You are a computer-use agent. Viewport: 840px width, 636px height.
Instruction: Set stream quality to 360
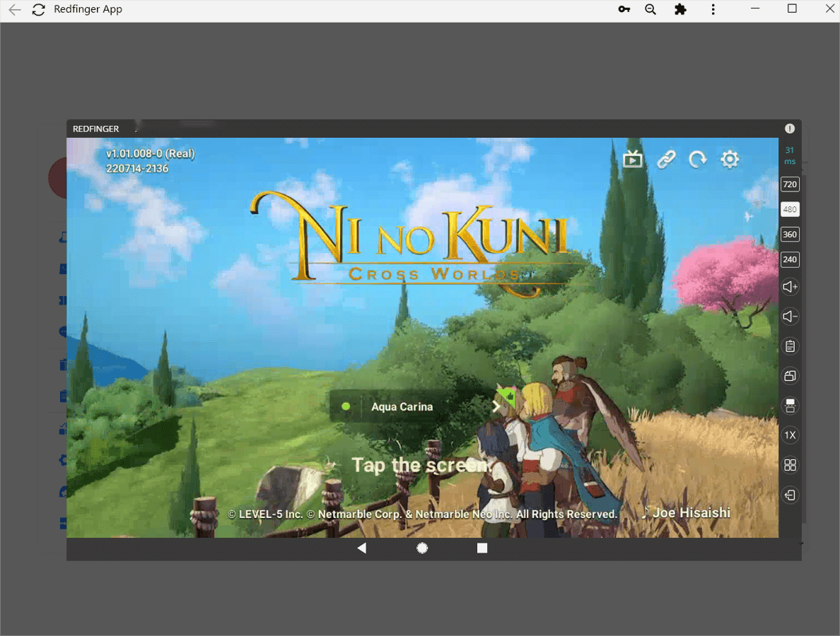[790, 235]
